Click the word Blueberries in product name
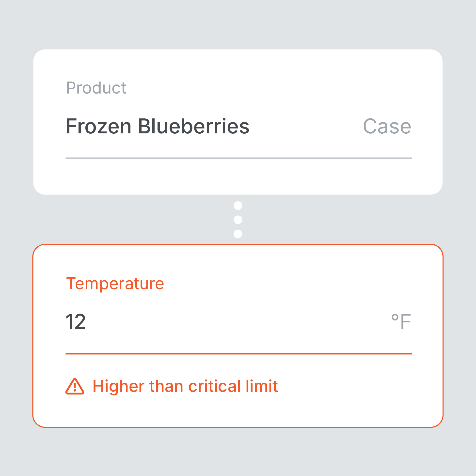The image size is (476, 476). tap(194, 127)
